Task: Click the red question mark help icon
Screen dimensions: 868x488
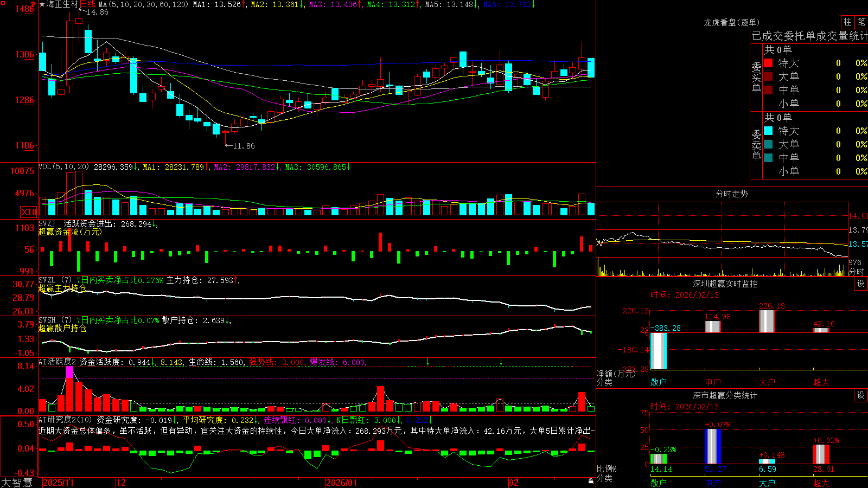Action: (x=34, y=4)
